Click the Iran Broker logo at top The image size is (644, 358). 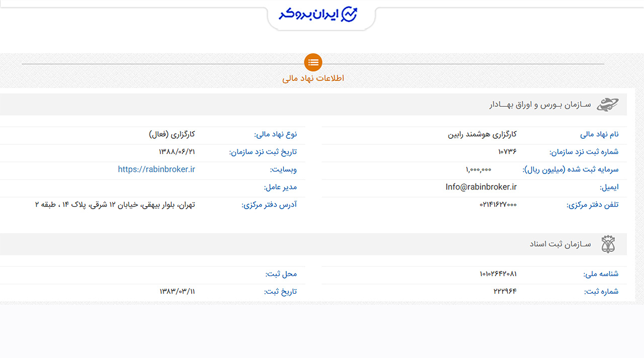318,14
